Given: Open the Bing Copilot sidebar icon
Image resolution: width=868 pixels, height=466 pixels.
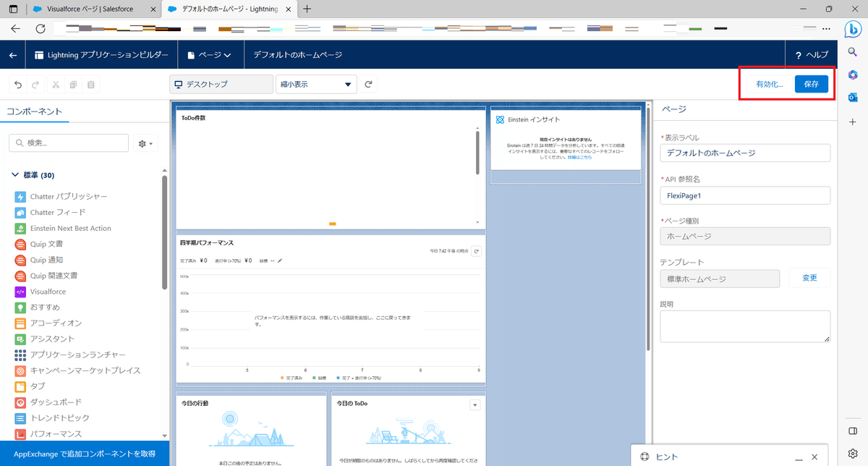Looking at the screenshot, I should [x=852, y=29].
